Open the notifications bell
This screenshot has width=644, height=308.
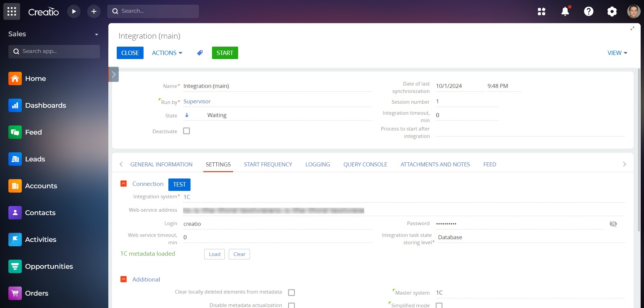(x=565, y=11)
